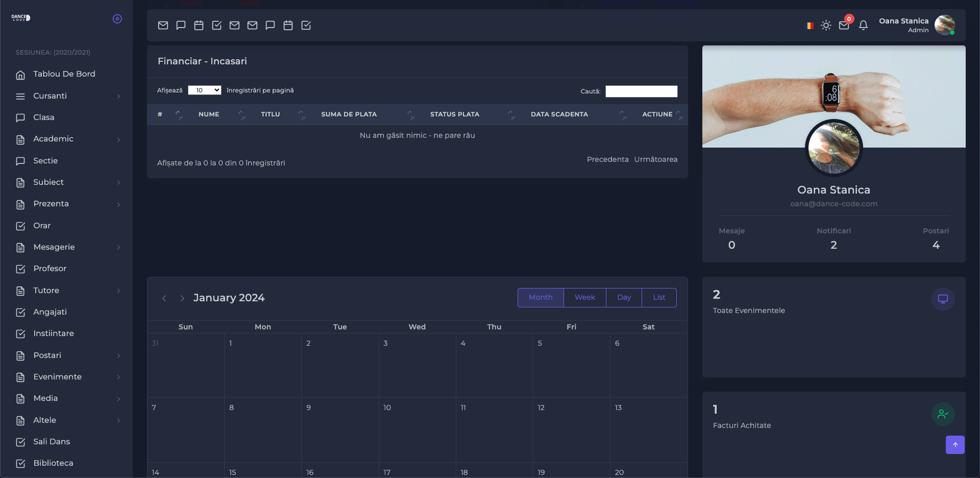The image size is (980, 478).
Task: Click the scroll-to-top arrow button
Action: click(955, 445)
